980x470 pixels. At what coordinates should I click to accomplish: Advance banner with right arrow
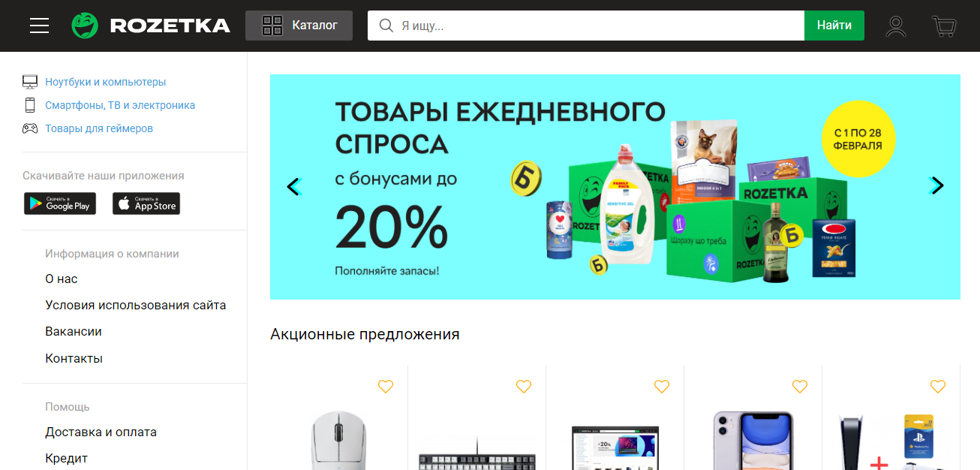[936, 185]
